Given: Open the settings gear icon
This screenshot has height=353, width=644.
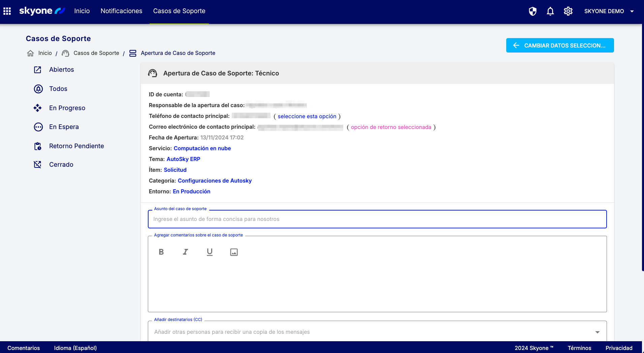Looking at the screenshot, I should (568, 11).
